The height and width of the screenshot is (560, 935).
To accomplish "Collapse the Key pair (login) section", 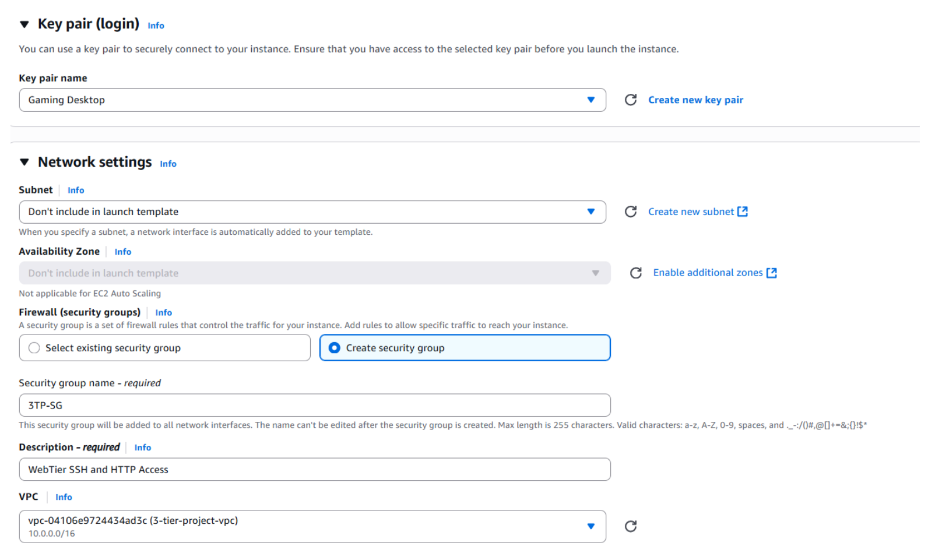I will [x=24, y=24].
